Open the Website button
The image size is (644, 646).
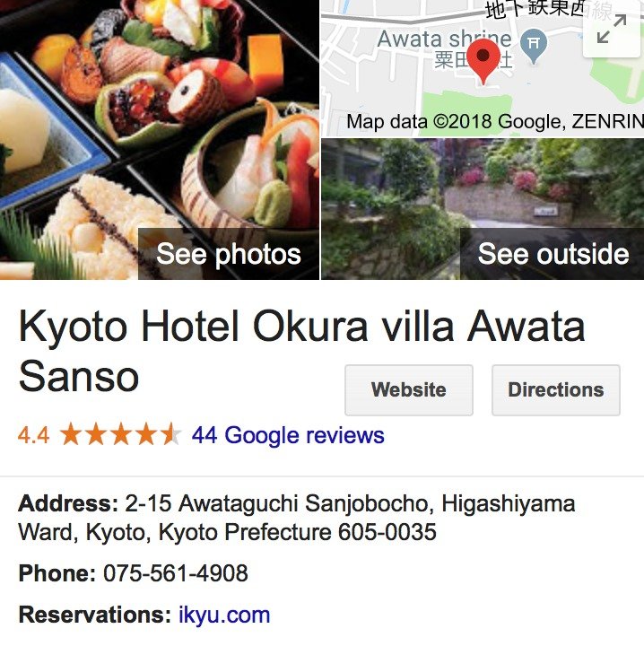tap(409, 389)
